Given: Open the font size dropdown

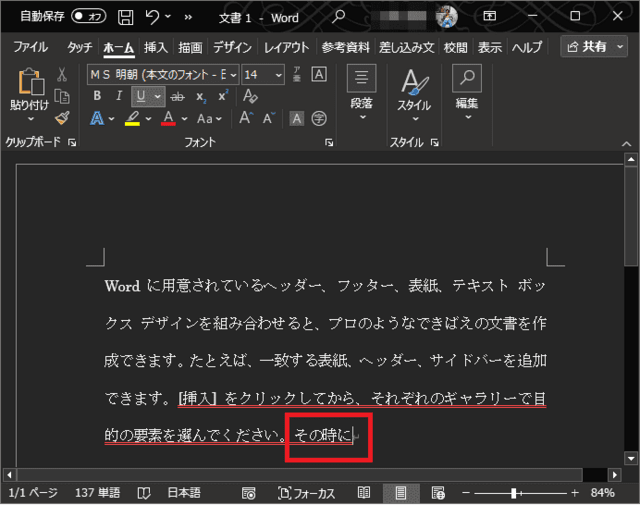Looking at the screenshot, I should [279, 75].
